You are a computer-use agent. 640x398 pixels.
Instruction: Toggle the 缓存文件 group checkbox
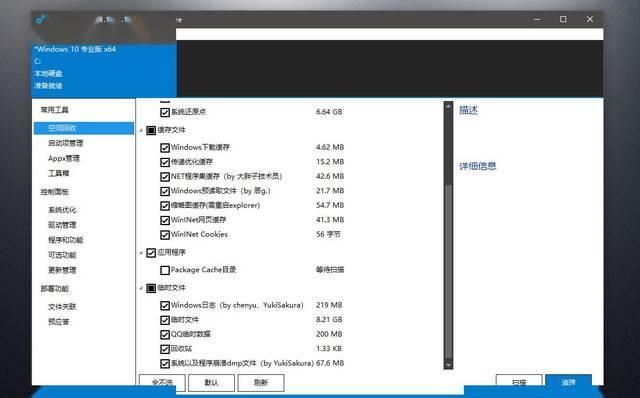[x=151, y=130]
